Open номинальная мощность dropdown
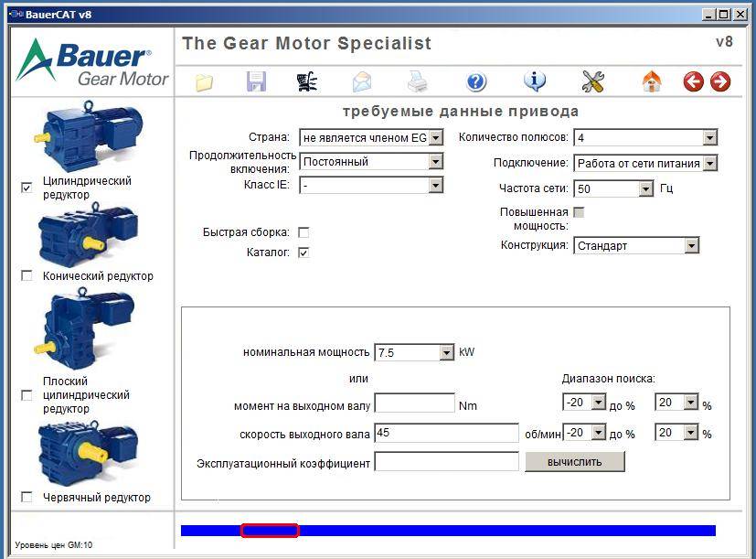This screenshot has height=559, width=756. (x=414, y=352)
